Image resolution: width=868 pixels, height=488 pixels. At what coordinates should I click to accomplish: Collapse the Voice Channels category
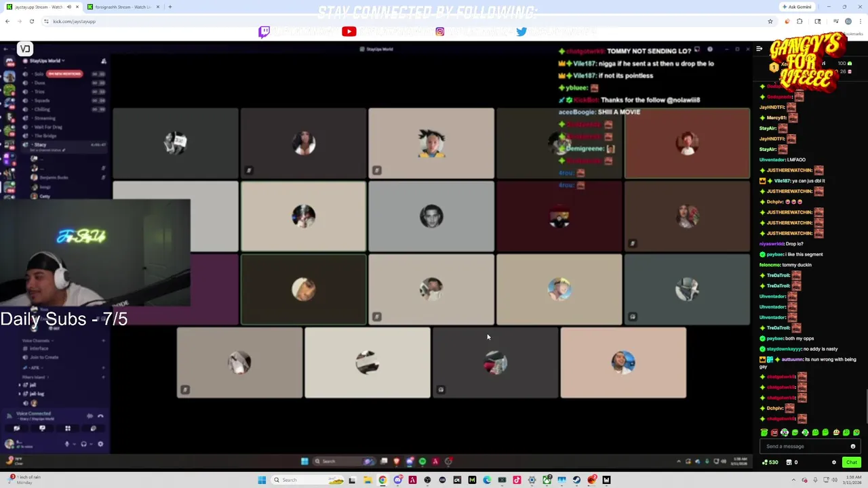[37, 341]
